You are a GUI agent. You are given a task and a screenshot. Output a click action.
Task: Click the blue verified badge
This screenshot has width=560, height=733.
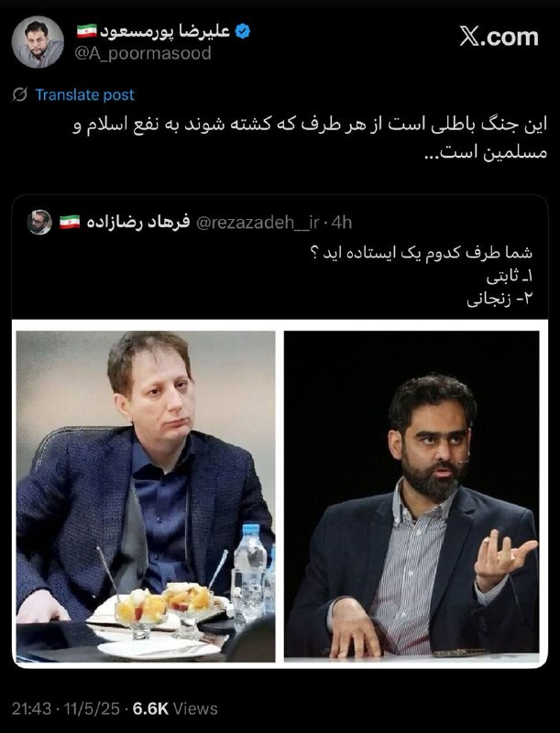pos(242,31)
